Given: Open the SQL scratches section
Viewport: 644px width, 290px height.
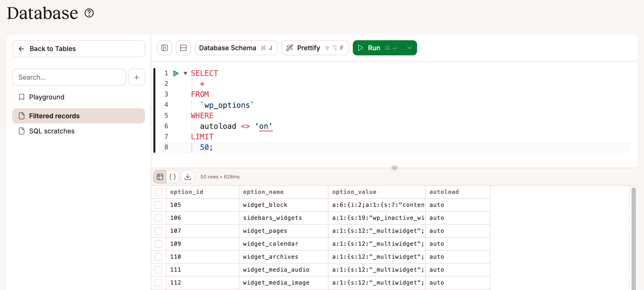Looking at the screenshot, I should [x=52, y=131].
